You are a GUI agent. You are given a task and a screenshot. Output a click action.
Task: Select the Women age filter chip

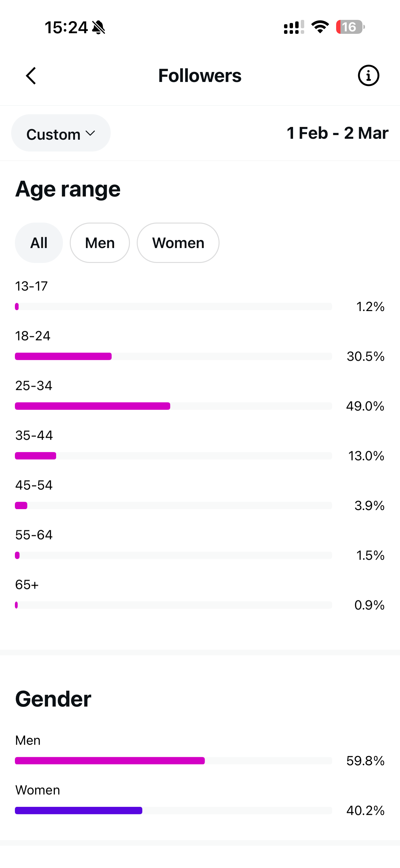click(x=178, y=242)
